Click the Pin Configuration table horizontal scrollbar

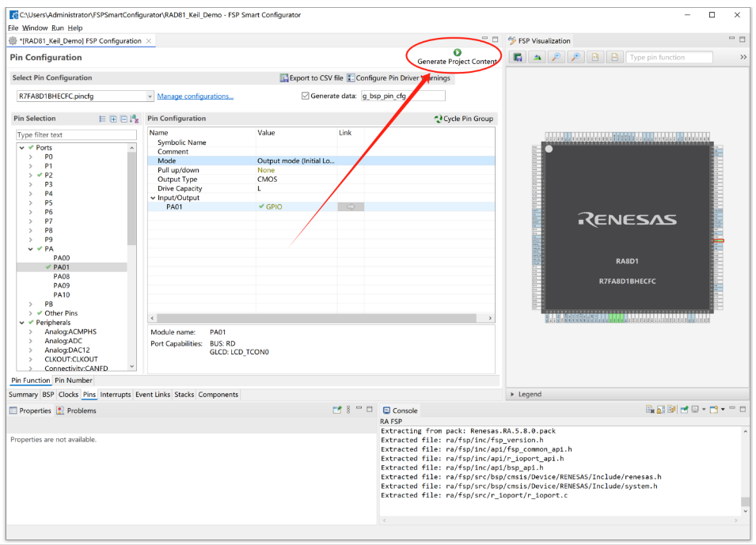[317, 318]
